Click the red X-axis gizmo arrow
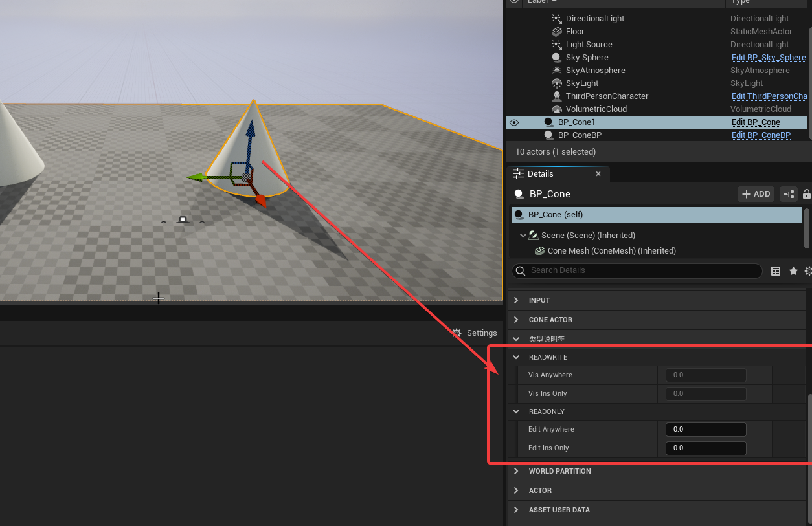812x526 pixels. [x=260, y=201]
